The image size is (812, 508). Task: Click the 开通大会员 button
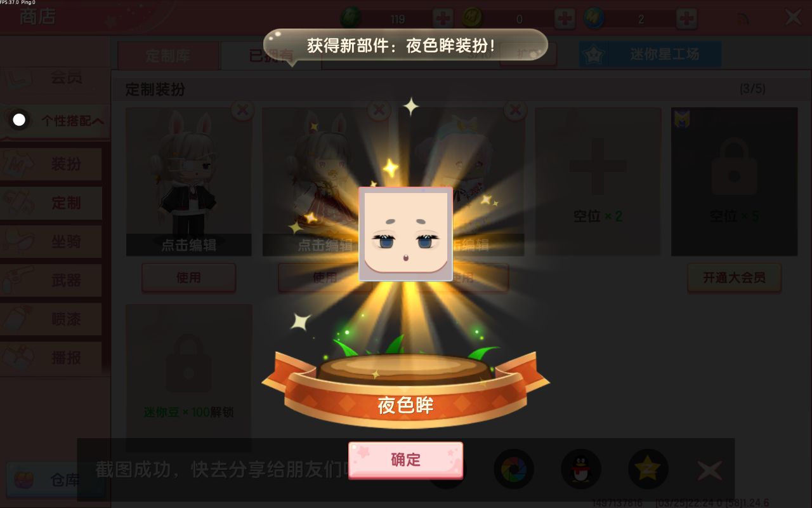734,277
